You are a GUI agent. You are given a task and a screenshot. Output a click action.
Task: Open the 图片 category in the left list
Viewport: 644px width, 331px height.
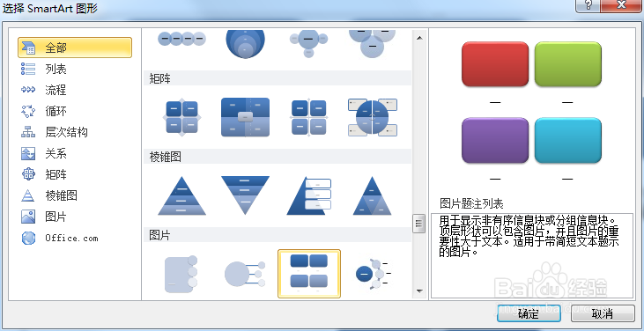click(x=56, y=217)
